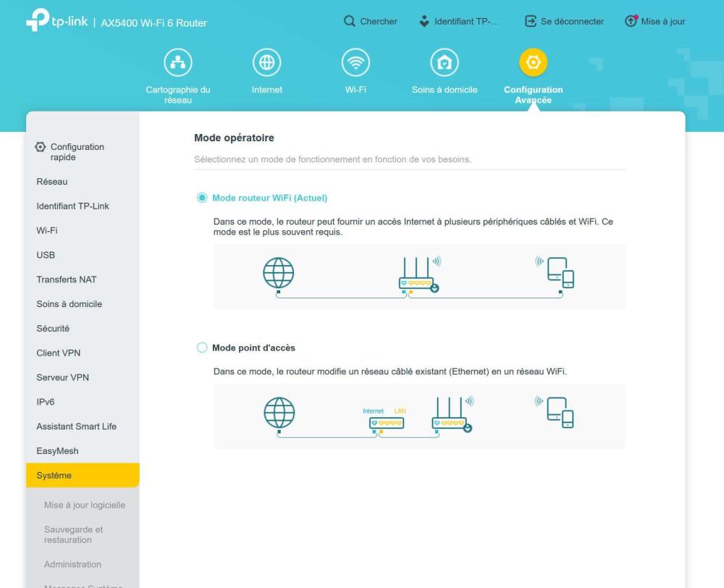Click the quick setup gear icon

coord(41,147)
